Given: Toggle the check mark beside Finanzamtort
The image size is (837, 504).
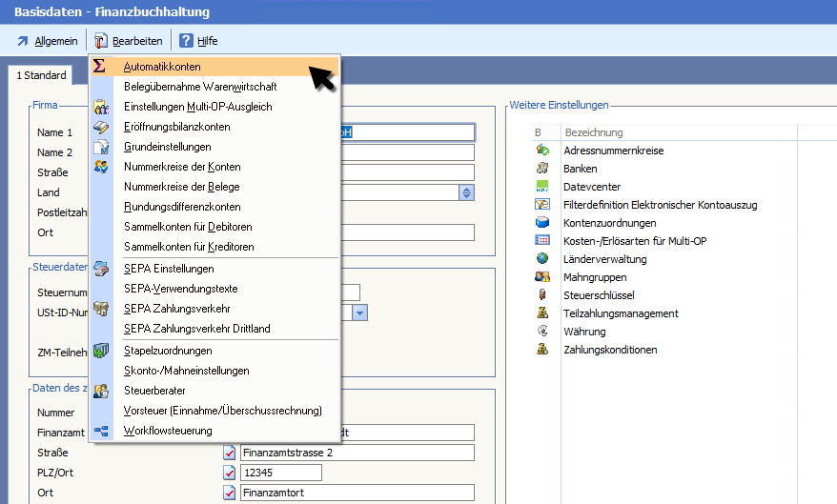Looking at the screenshot, I should click(x=229, y=493).
